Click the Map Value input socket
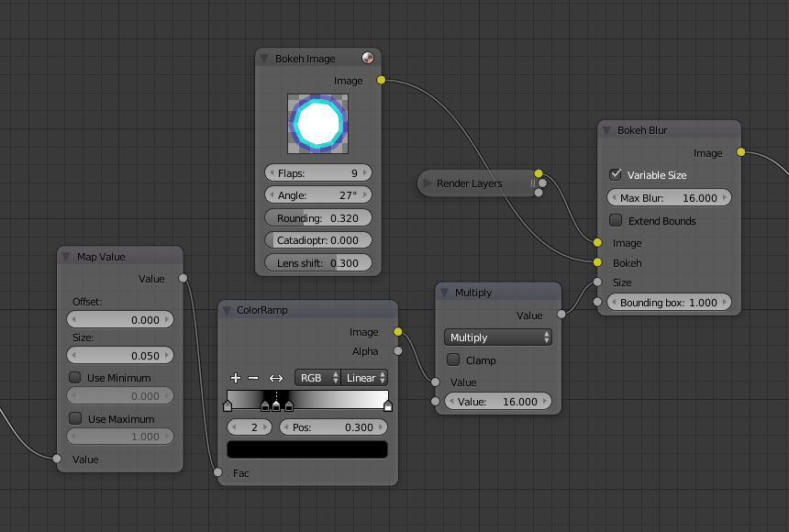This screenshot has width=789, height=532. pos(57,459)
